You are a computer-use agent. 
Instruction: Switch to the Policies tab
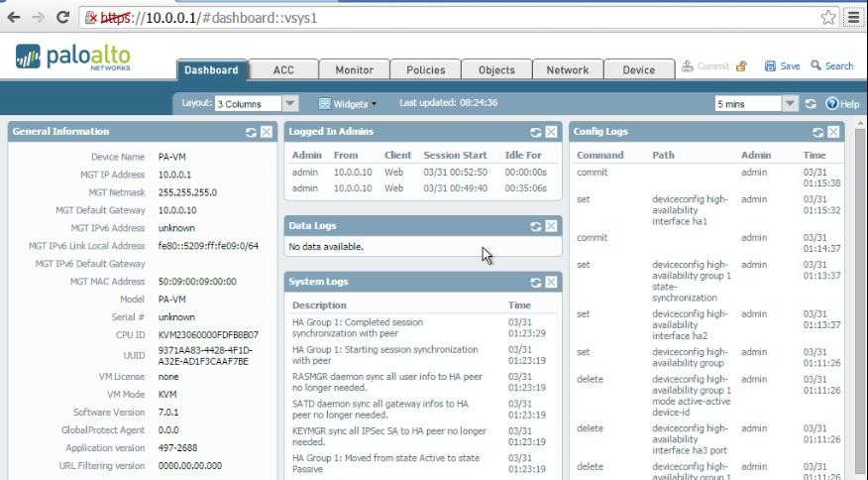pyautogui.click(x=425, y=70)
